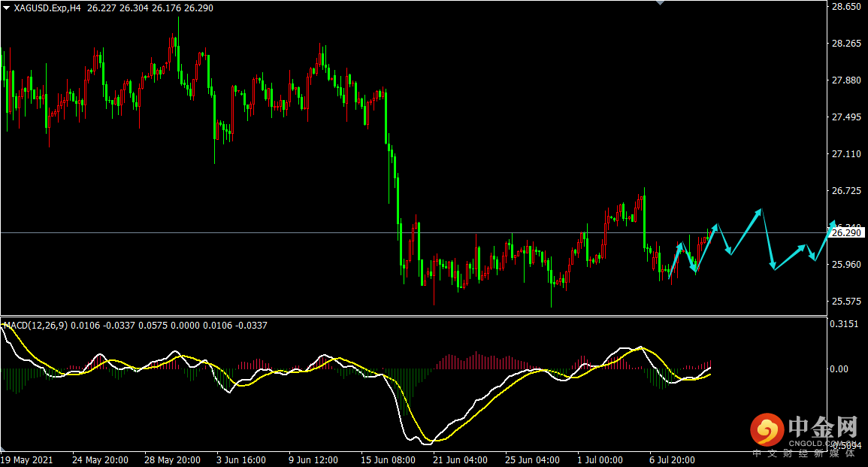Viewport: 868px width, 467px height.
Task: Click the orange swirl CNGold logo icon
Action: (x=766, y=430)
